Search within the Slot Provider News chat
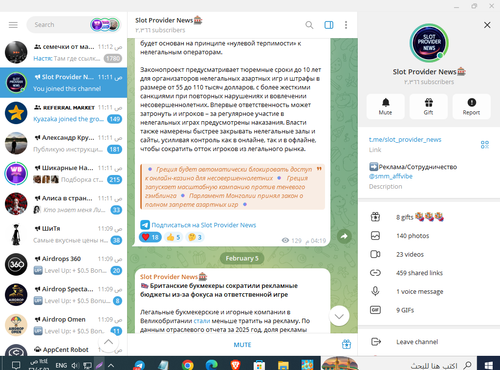 pyautogui.click(x=309, y=25)
